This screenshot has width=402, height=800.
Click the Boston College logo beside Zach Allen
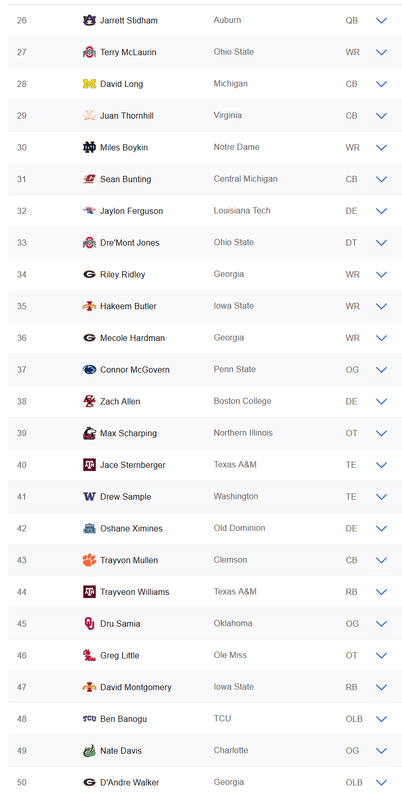[89, 402]
